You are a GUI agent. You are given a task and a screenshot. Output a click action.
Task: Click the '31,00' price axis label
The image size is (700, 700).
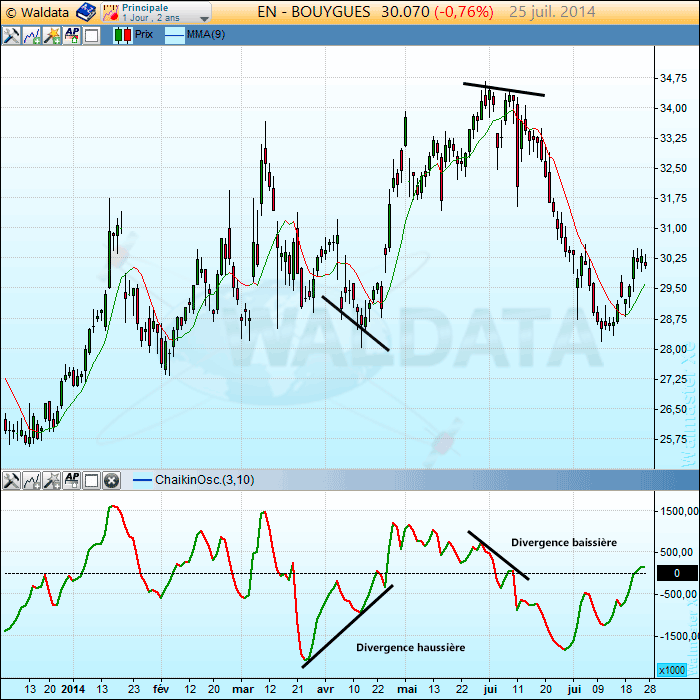pyautogui.click(x=673, y=228)
